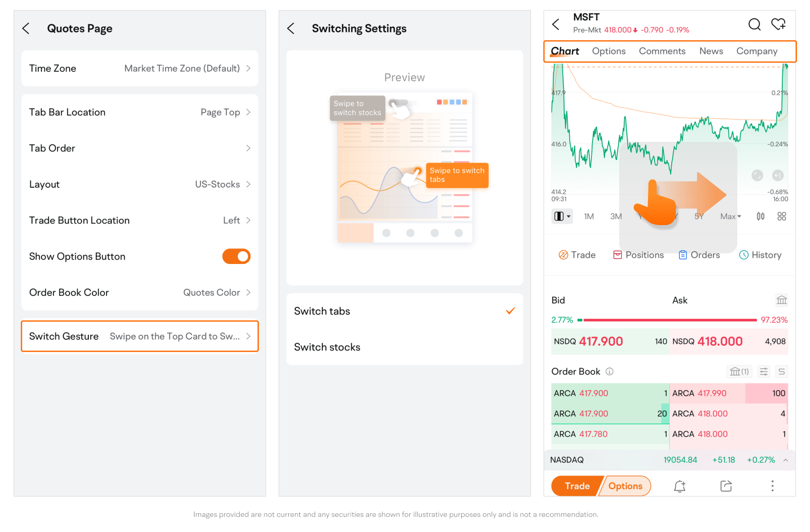Add MSFT to watchlist with heart icon
This screenshot has width=810, height=532.
[x=778, y=24]
